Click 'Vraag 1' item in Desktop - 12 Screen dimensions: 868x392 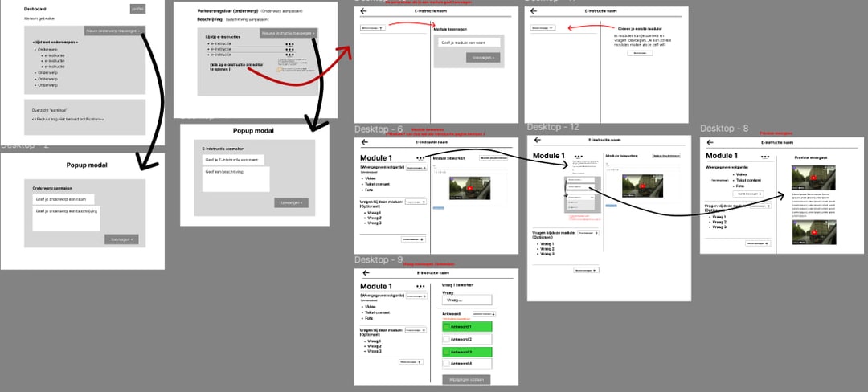point(547,243)
